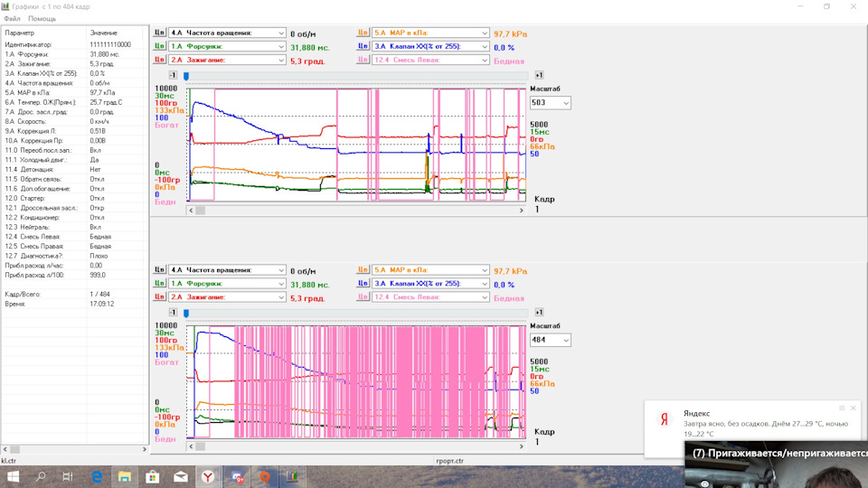This screenshot has width=868, height=488.
Task: Click the Графики window title icon
Action: pos(5,6)
